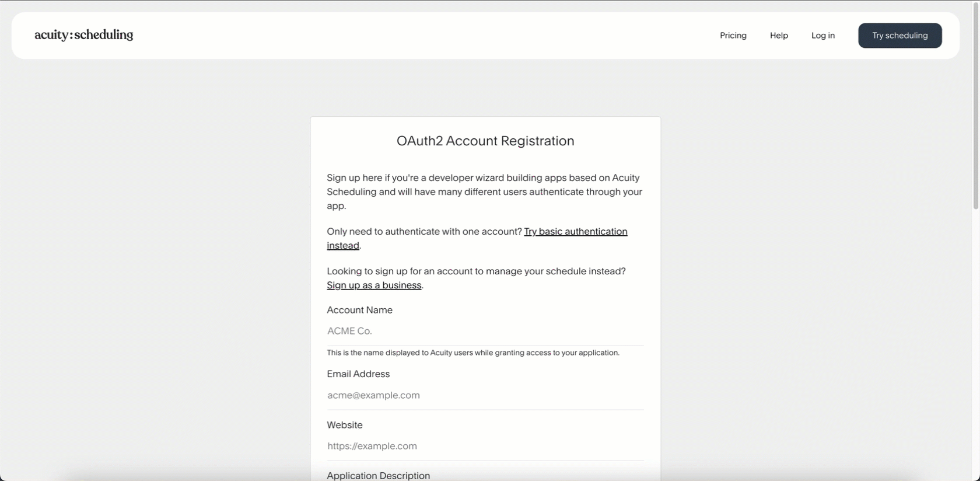Click the Try scheduling button
The image size is (980, 481).
pyautogui.click(x=900, y=36)
